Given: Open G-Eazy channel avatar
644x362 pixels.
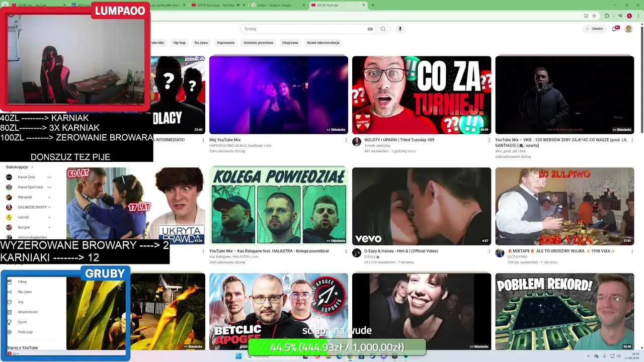Looking at the screenshot, I should (x=357, y=253).
